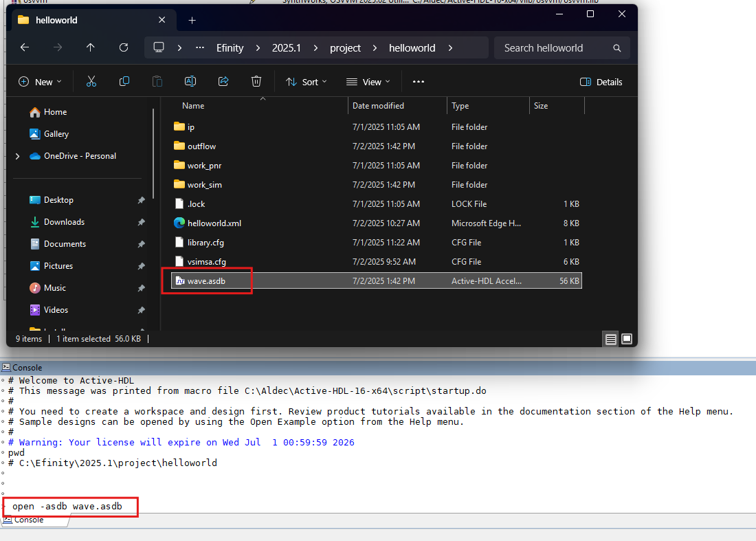Sort by Type column header
This screenshot has width=756, height=541.
tap(460, 106)
